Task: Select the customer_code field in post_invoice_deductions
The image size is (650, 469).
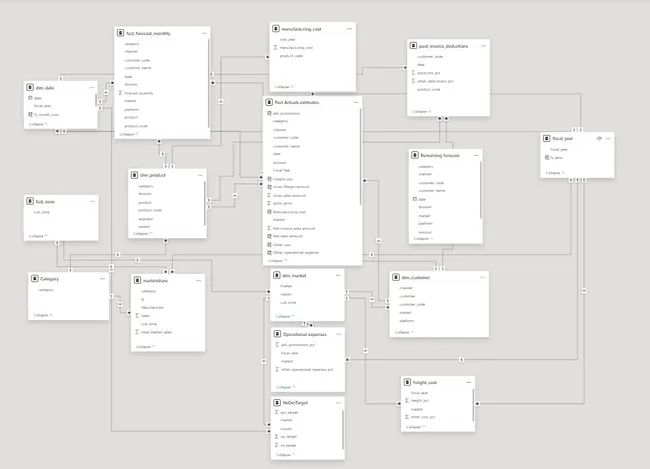Action: (x=430, y=56)
